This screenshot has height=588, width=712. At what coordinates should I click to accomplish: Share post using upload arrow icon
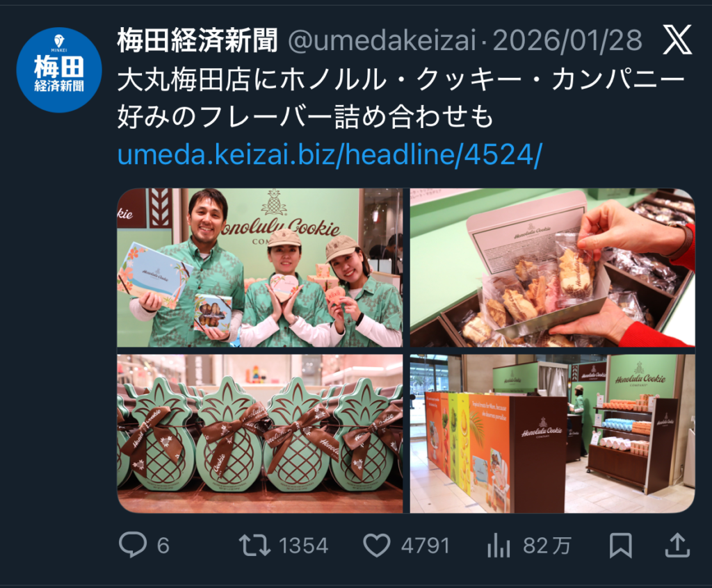(x=677, y=545)
